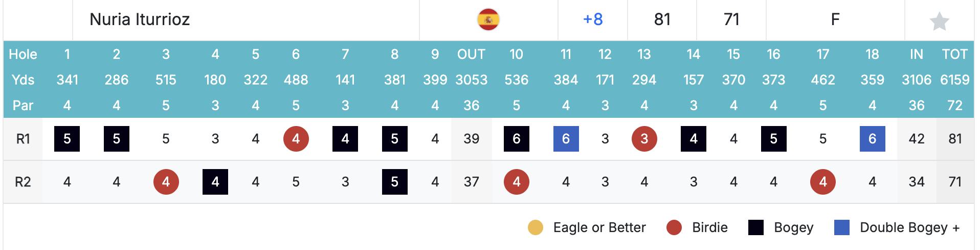Click R2 bogey on hole 4
This screenshot has height=250, width=980.
(x=215, y=182)
